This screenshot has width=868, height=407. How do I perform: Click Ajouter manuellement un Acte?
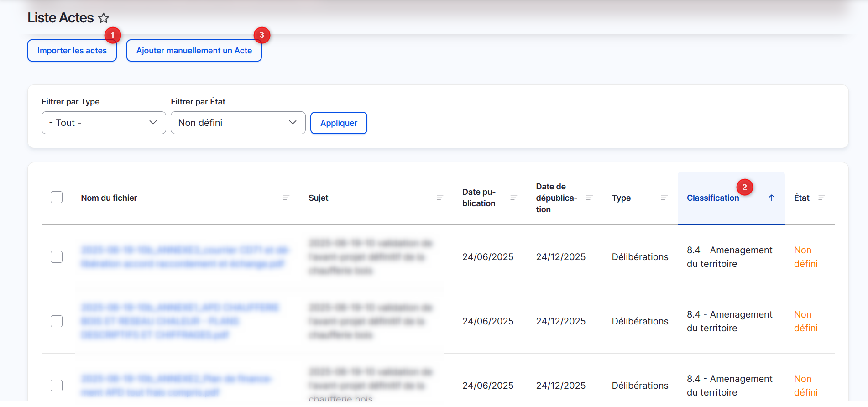tap(194, 51)
